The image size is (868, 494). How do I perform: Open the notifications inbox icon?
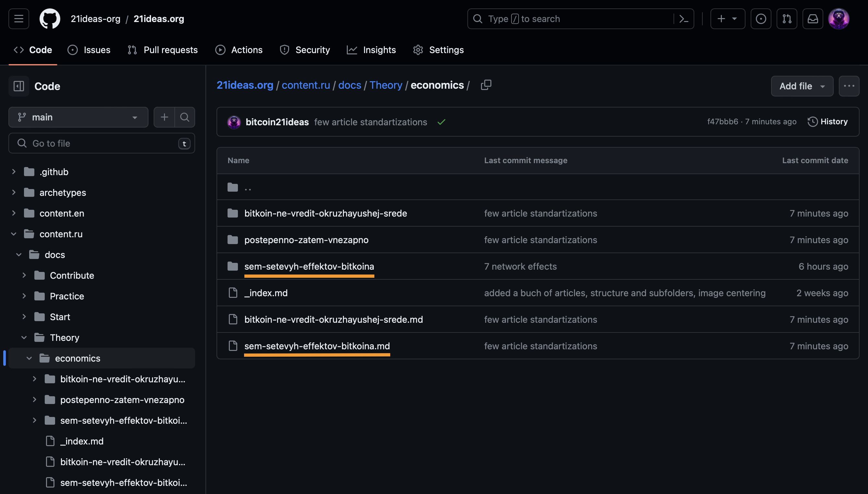coord(812,19)
